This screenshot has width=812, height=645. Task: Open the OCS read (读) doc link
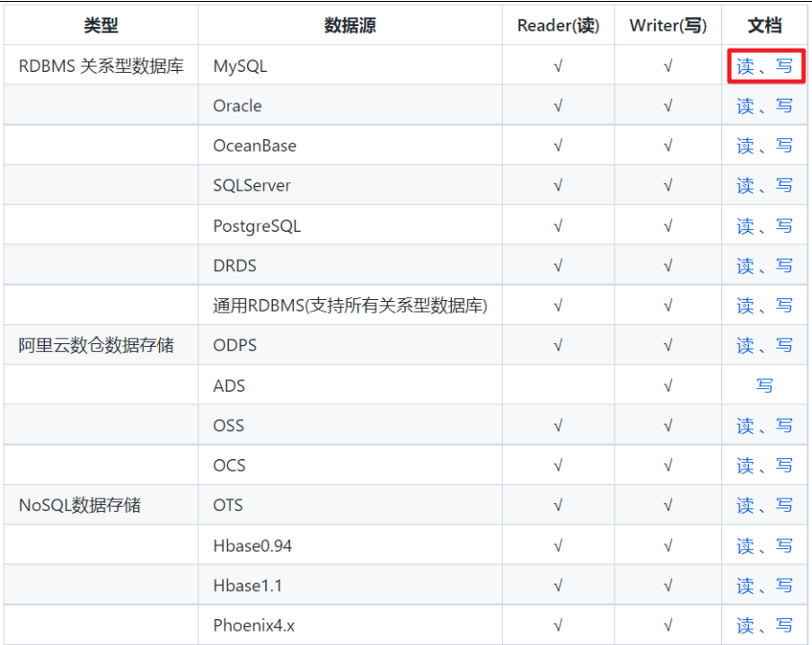pyautogui.click(x=746, y=465)
